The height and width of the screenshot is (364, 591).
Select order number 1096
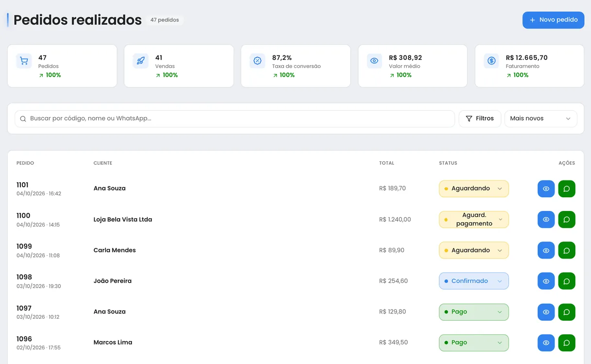(x=24, y=339)
